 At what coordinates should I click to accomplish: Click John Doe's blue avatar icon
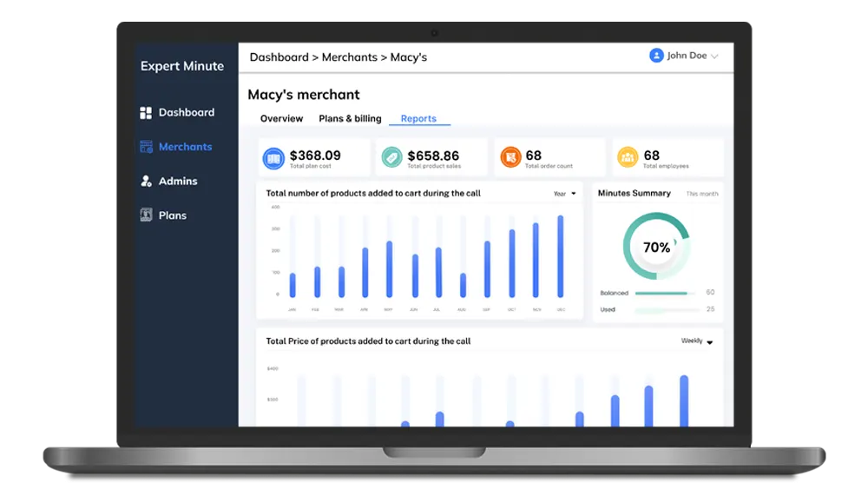point(656,56)
